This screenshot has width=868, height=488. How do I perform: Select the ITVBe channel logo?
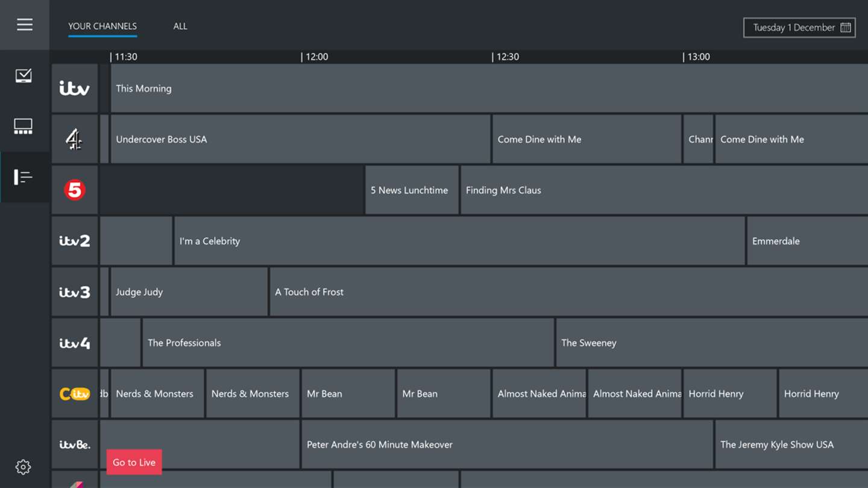pos(75,445)
